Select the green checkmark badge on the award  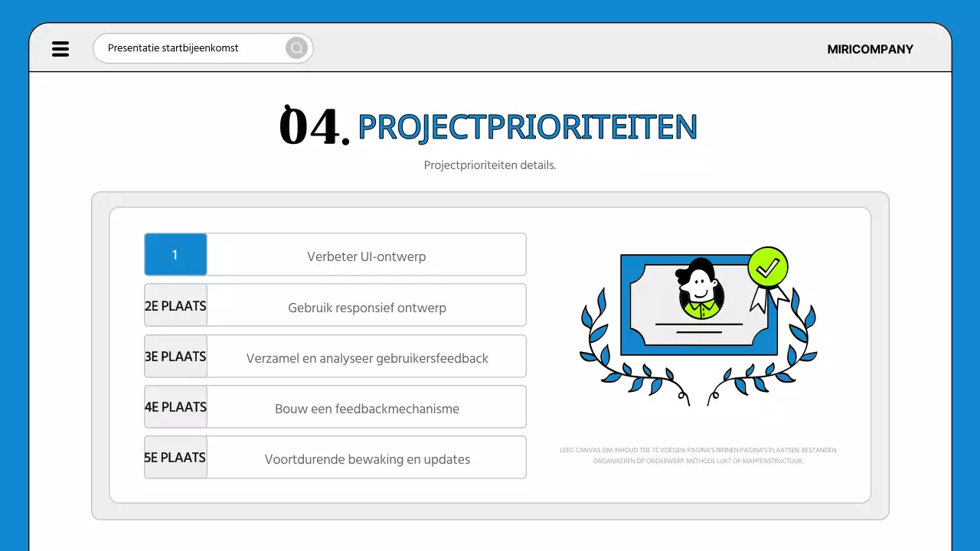pyautogui.click(x=768, y=267)
